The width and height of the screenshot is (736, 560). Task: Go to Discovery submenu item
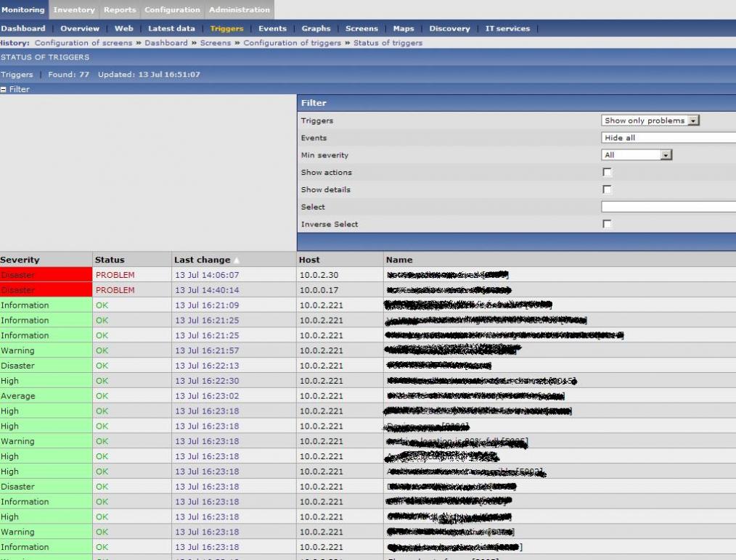click(450, 28)
